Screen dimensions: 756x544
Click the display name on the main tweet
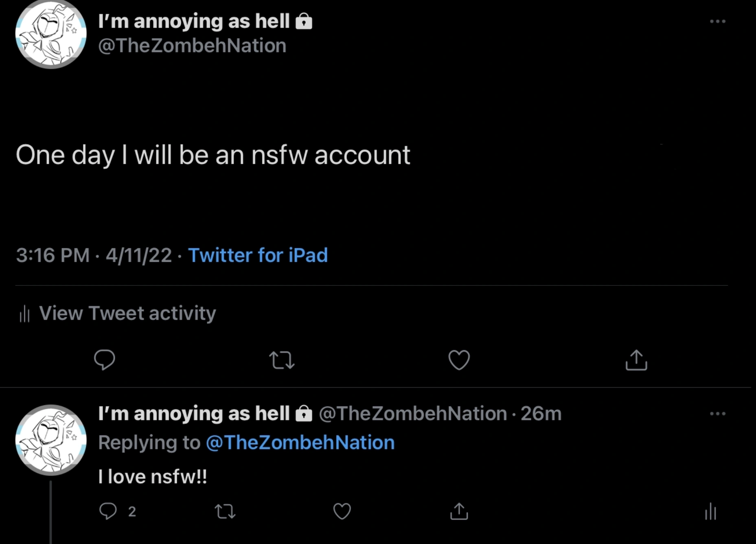point(194,21)
